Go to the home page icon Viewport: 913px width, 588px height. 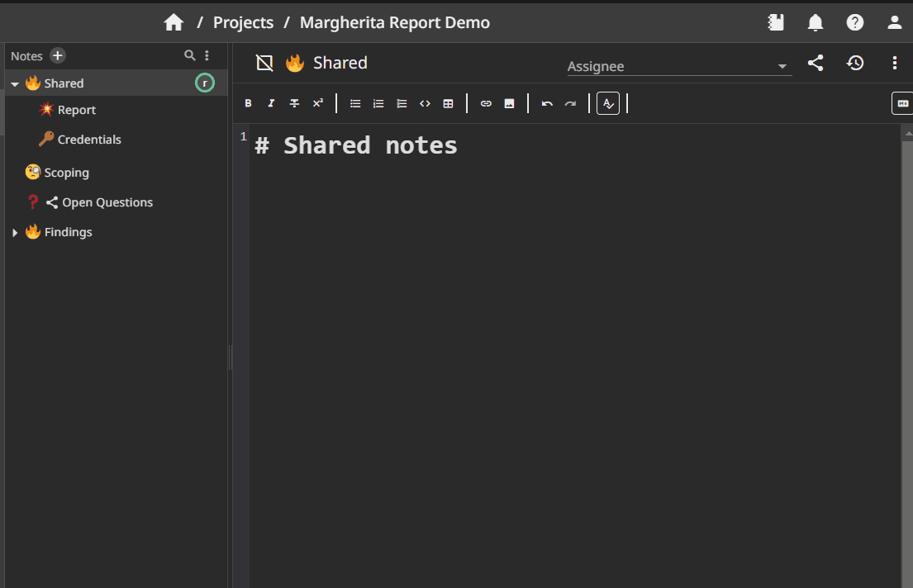(x=174, y=22)
